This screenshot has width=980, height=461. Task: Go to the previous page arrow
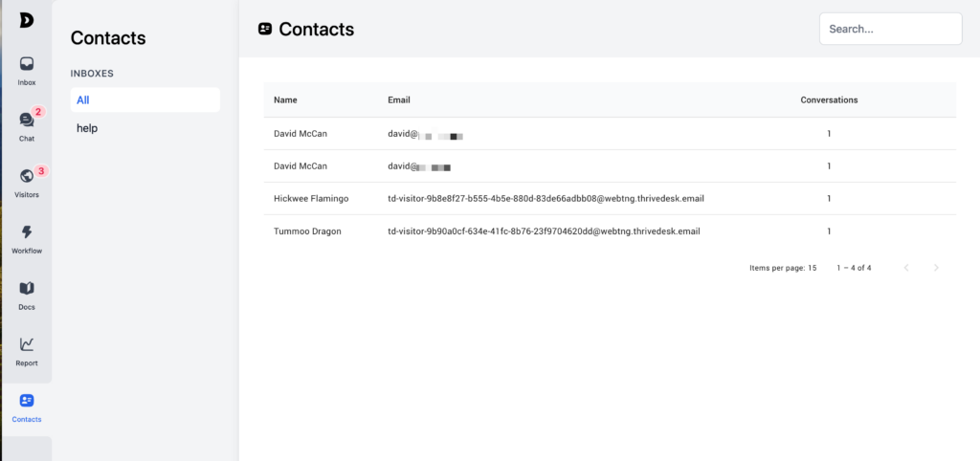[906, 268]
